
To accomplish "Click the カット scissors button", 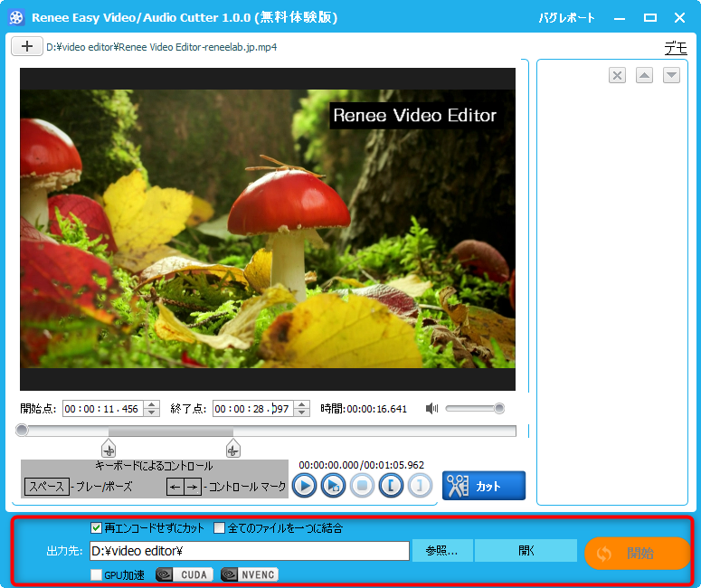I will coord(484,486).
